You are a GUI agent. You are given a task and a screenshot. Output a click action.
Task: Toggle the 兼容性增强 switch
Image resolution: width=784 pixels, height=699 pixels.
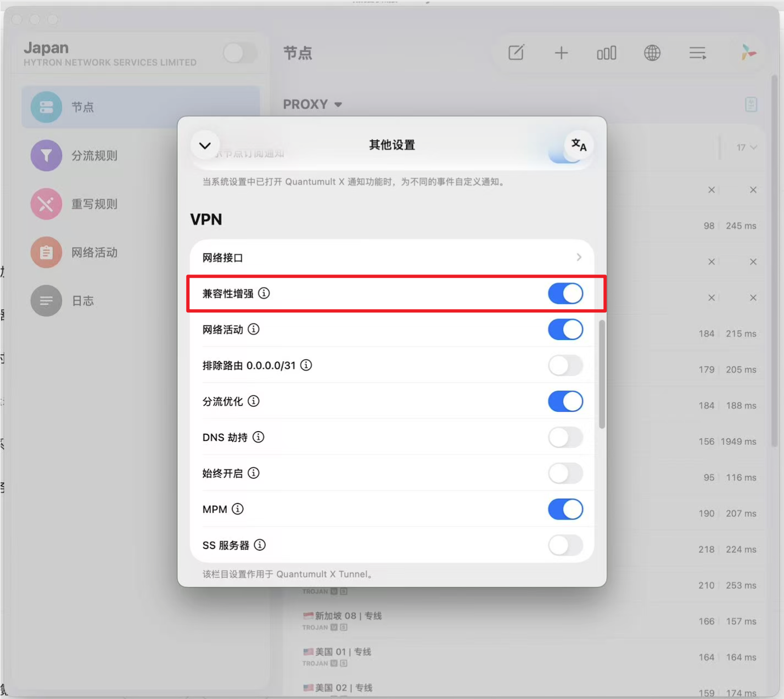[x=565, y=294]
